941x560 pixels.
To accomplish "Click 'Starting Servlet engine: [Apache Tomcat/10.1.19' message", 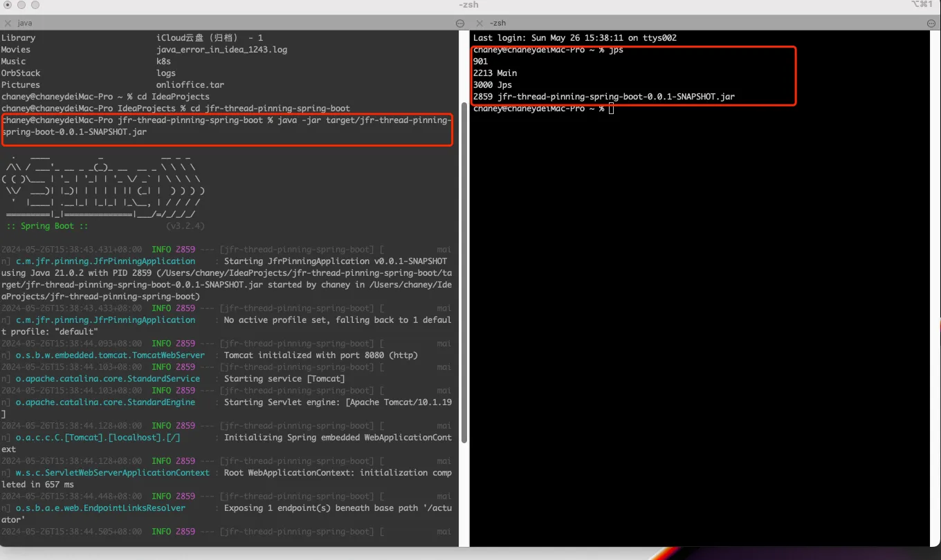I will (x=338, y=402).
